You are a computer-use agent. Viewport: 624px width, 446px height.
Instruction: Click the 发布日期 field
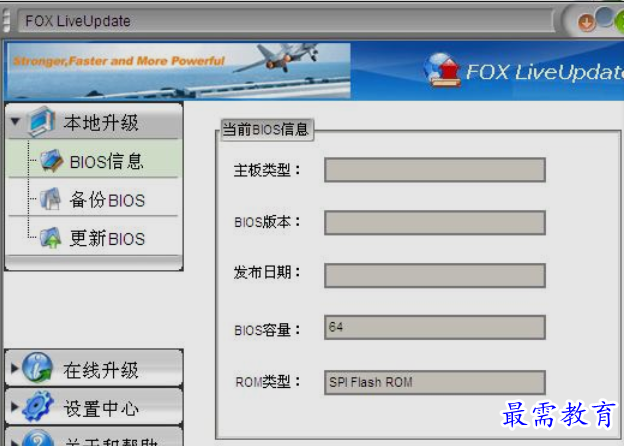tap(435, 275)
